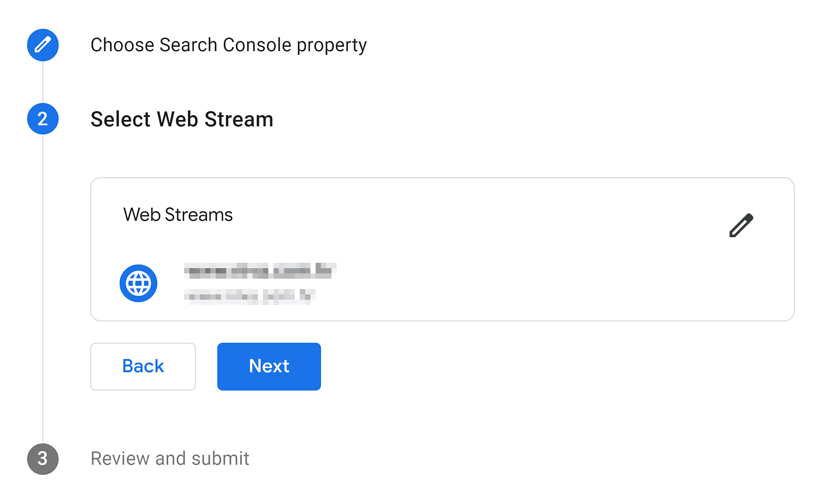Click the blue globe web stream icon
Screen dimensions: 822x504
(x=138, y=283)
